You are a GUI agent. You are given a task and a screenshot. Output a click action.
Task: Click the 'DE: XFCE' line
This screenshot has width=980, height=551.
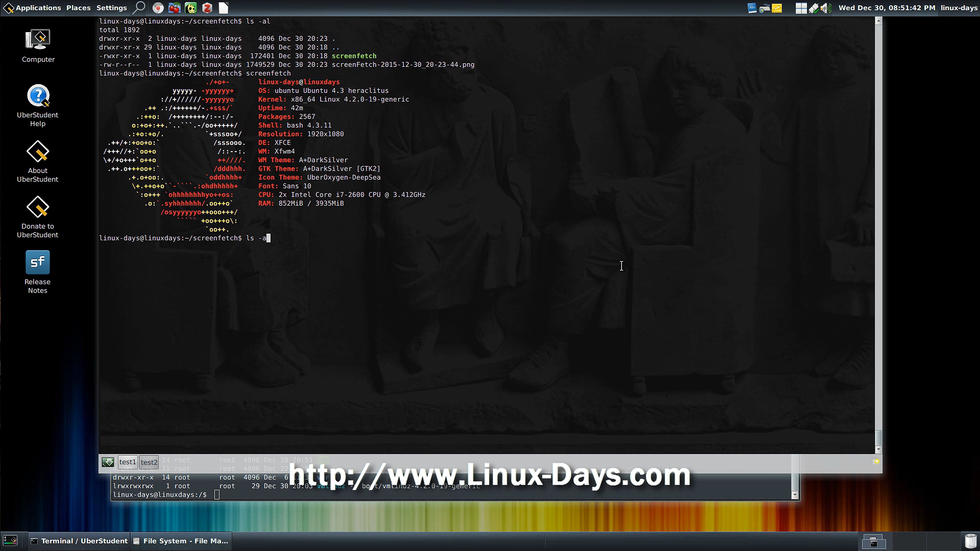pyautogui.click(x=274, y=143)
